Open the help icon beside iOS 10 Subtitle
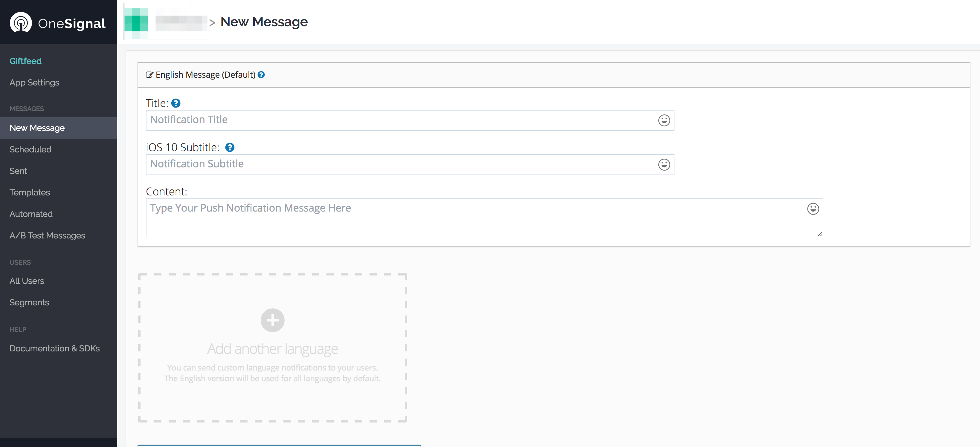Image resolution: width=980 pixels, height=447 pixels. click(x=230, y=147)
